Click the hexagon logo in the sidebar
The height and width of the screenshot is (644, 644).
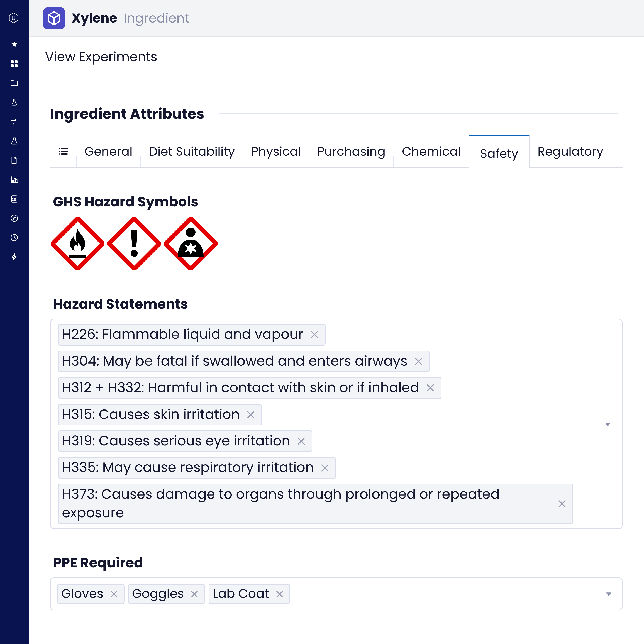coord(14,18)
